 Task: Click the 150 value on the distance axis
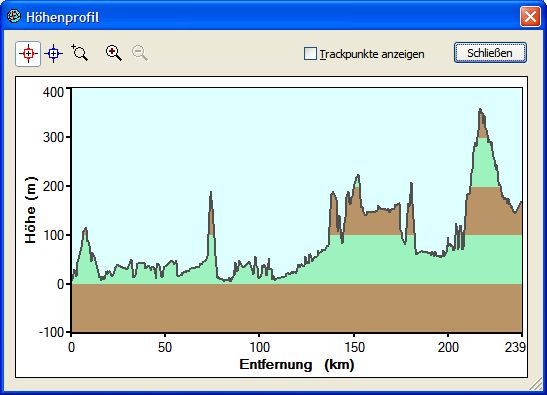354,348
